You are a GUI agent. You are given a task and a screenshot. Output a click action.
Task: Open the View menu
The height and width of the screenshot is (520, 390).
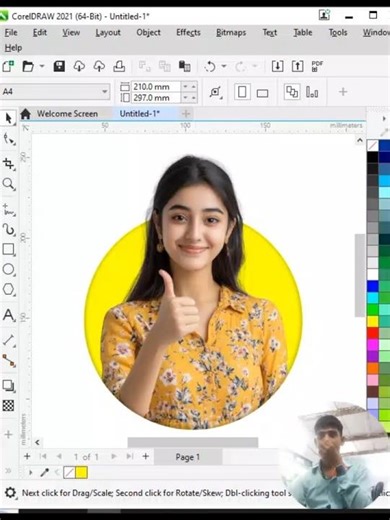tap(71, 33)
